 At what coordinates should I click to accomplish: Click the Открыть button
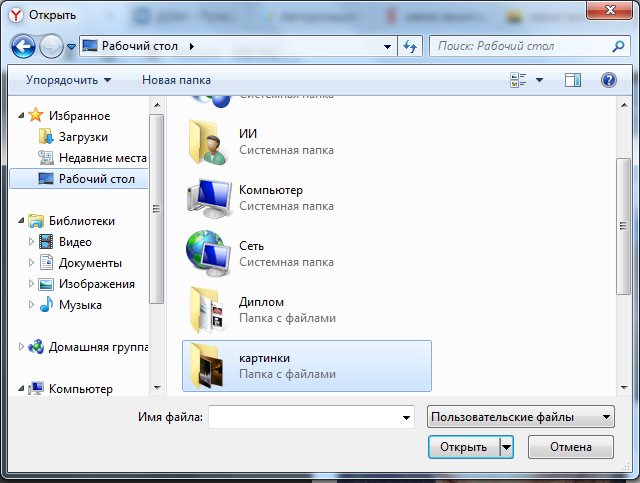click(464, 447)
